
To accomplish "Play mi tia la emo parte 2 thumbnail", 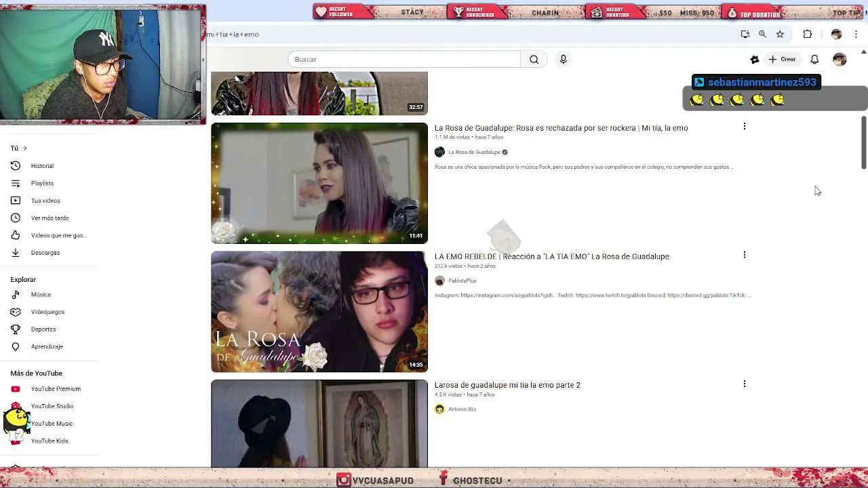I will point(319,424).
